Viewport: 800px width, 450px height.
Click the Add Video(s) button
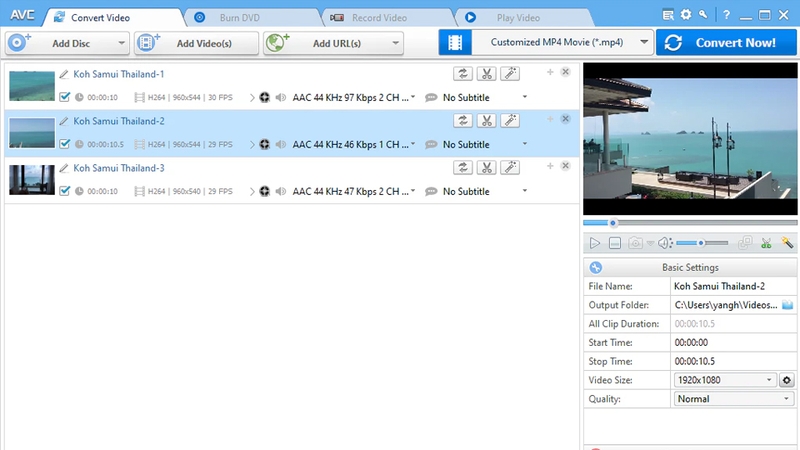[x=196, y=43]
